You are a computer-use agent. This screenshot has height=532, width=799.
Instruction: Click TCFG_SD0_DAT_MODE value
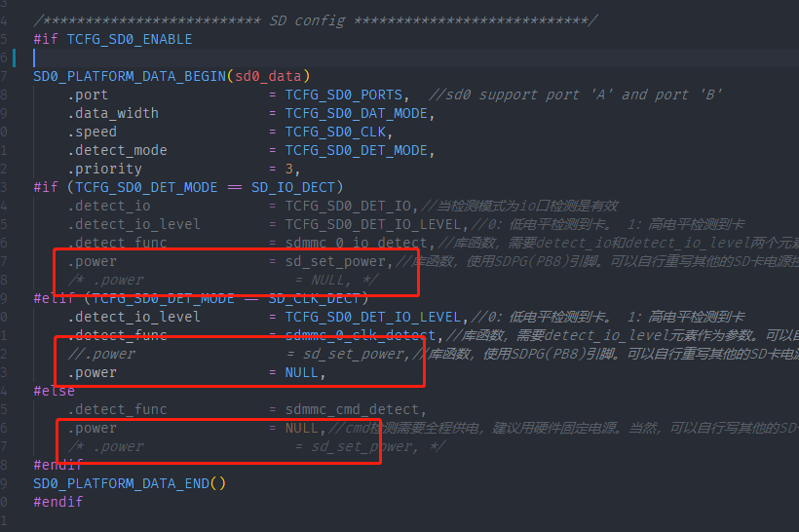[x=357, y=114]
